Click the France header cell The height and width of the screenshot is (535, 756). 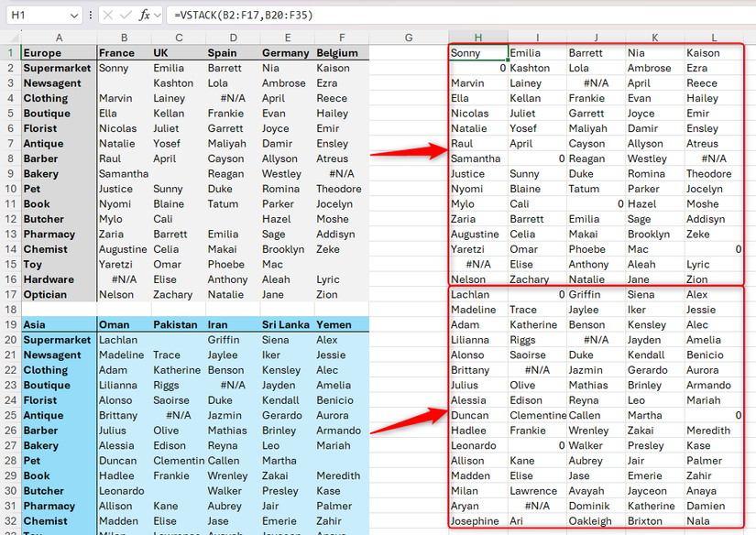tap(124, 53)
